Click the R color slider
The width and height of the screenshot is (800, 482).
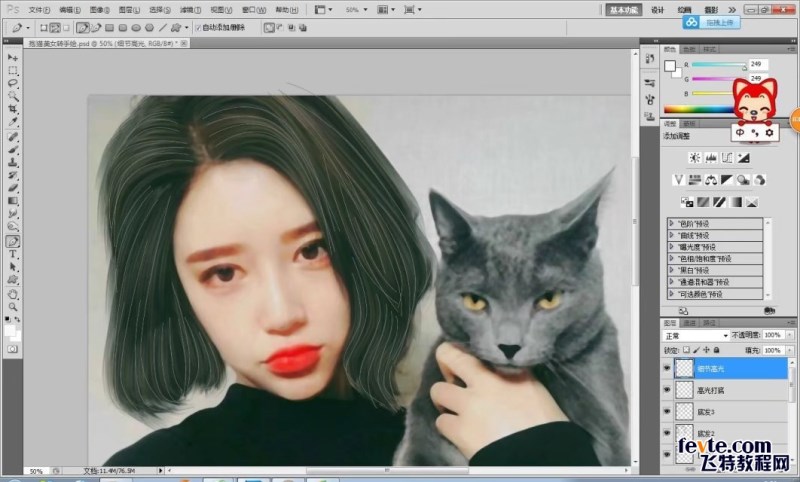click(718, 64)
